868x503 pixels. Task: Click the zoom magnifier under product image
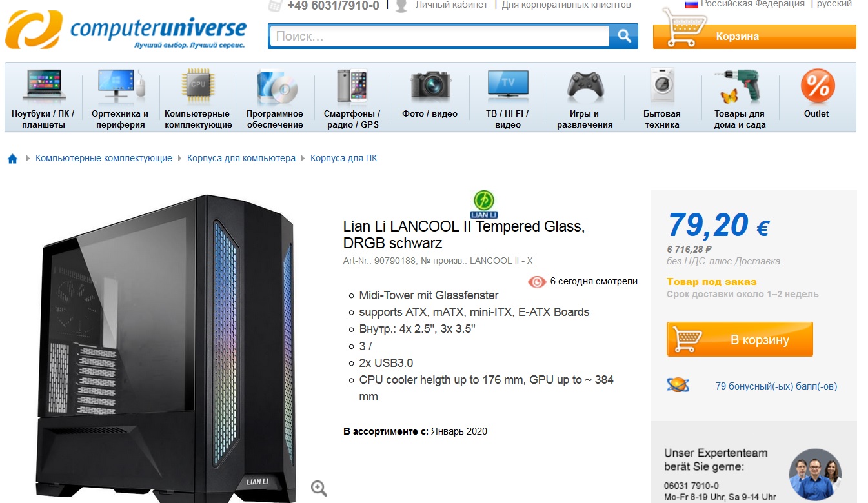319,488
